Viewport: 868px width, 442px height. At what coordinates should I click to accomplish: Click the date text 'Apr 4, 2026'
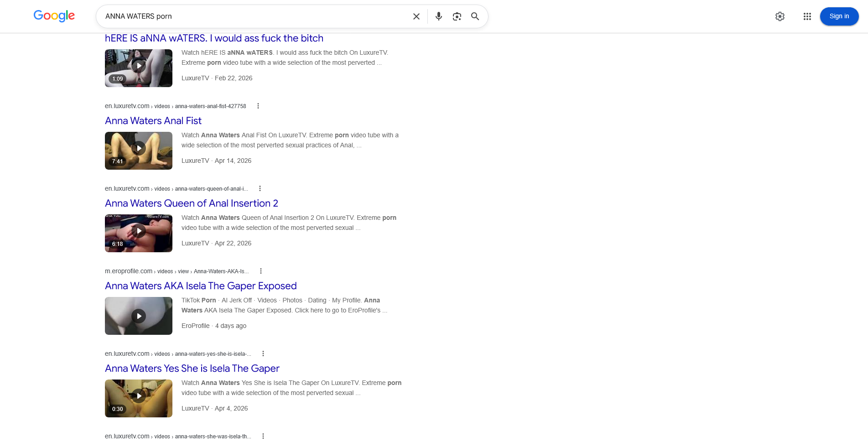click(x=231, y=408)
